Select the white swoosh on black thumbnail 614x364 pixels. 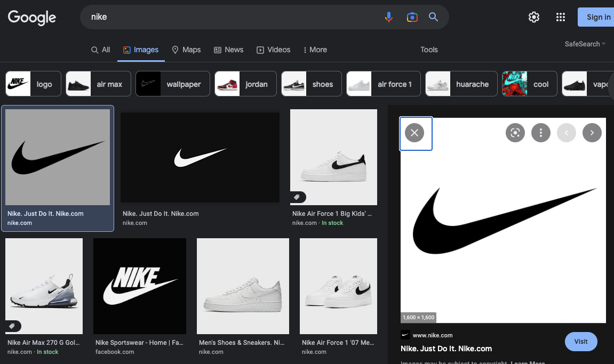point(200,157)
